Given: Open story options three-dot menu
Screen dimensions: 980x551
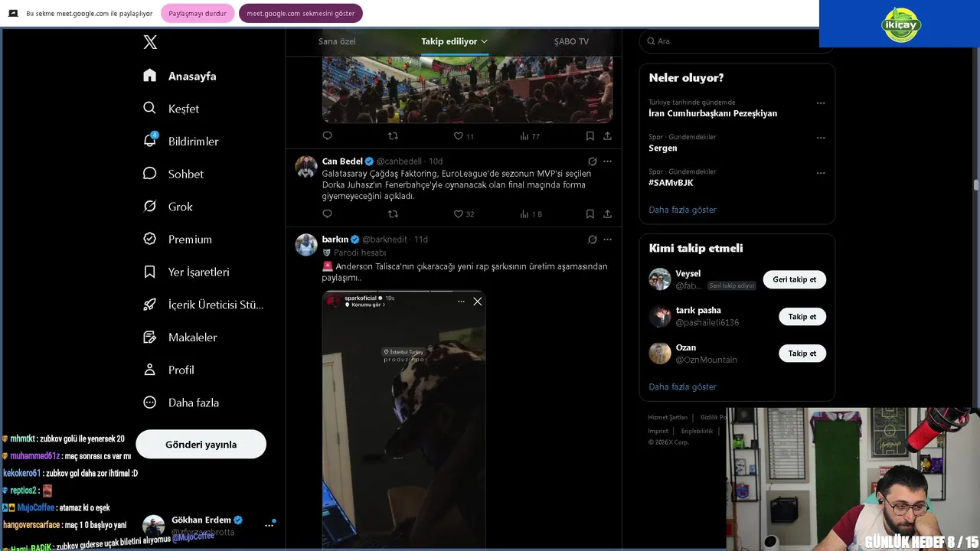Looking at the screenshot, I should [x=461, y=302].
